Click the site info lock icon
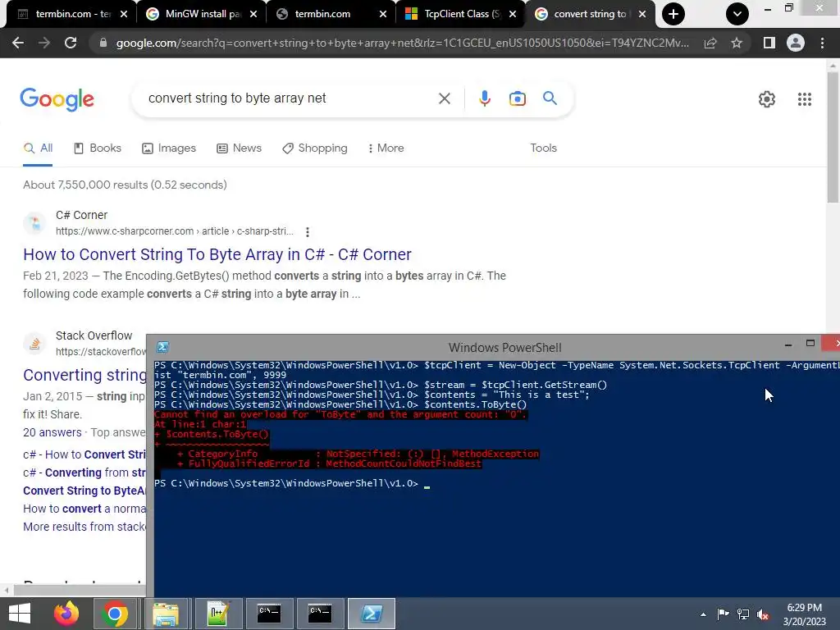 (103, 43)
